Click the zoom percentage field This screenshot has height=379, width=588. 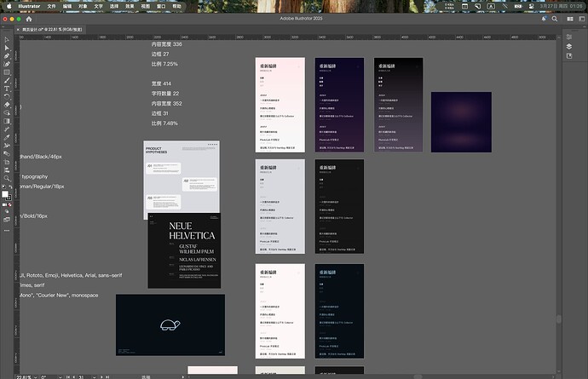[24, 376]
